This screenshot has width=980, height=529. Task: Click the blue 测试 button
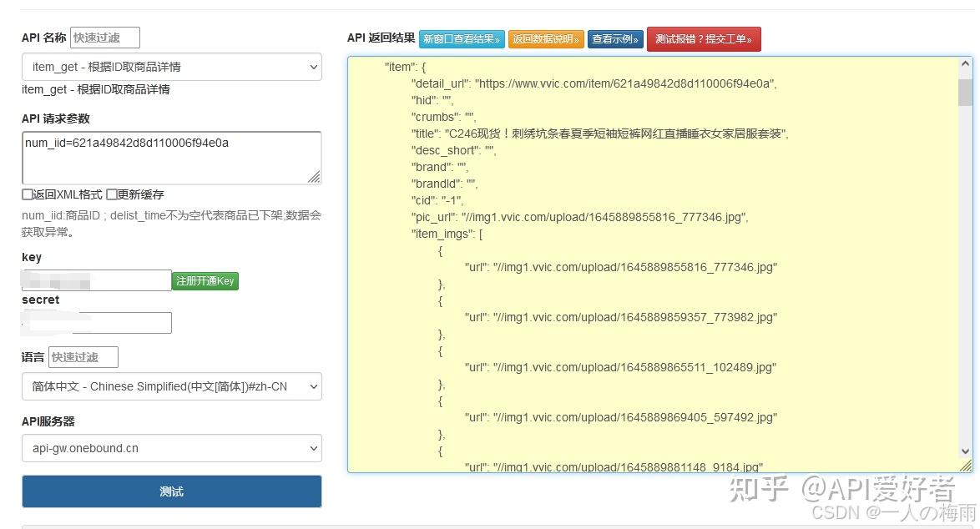pos(171,491)
